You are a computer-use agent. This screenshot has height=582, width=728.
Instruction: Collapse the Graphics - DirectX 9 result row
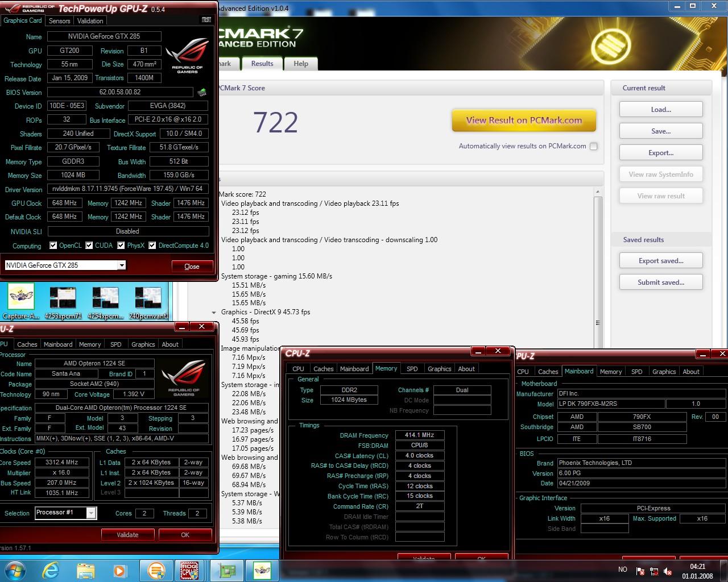[214, 312]
